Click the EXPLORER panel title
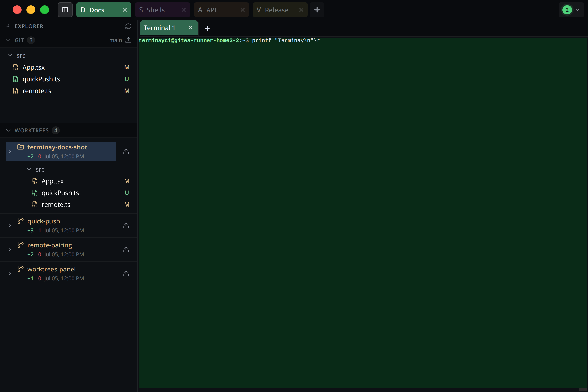The width and height of the screenshot is (588, 392). point(29,26)
